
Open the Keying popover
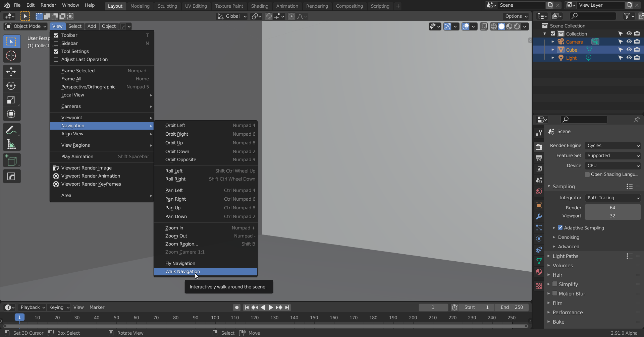[x=59, y=307]
